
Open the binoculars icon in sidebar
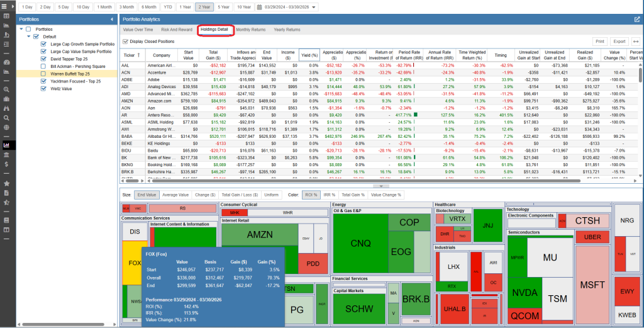pyautogui.click(x=6, y=108)
